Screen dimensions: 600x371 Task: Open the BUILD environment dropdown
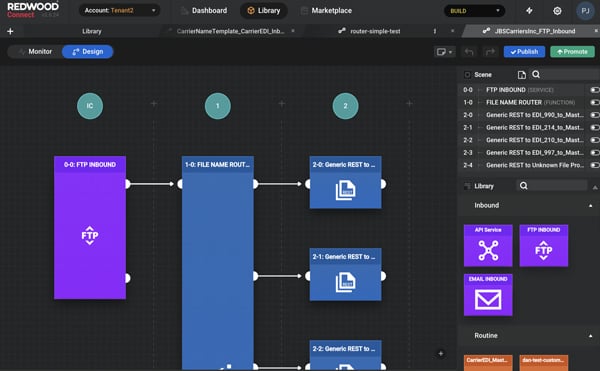[474, 11]
